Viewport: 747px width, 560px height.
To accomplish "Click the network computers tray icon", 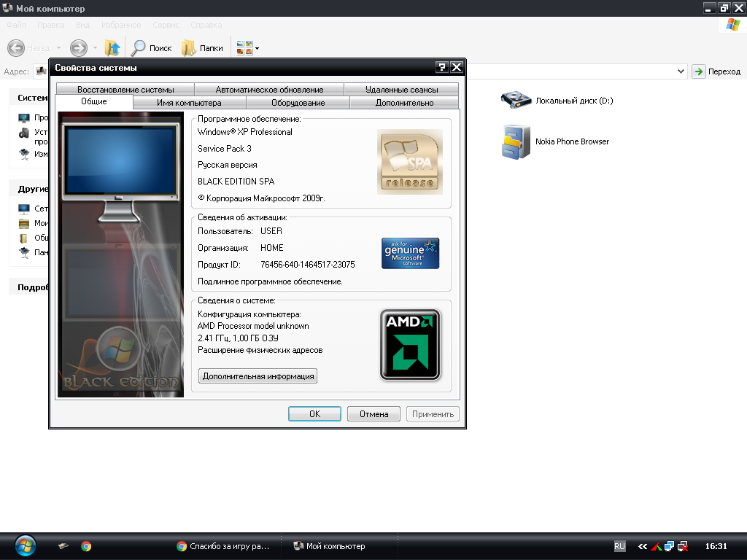I will point(670,546).
